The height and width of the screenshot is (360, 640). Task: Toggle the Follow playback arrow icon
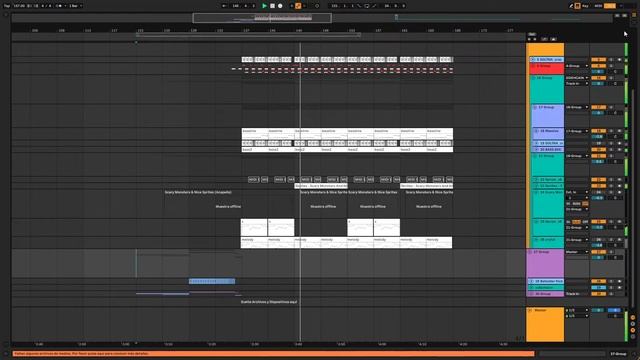point(224,6)
